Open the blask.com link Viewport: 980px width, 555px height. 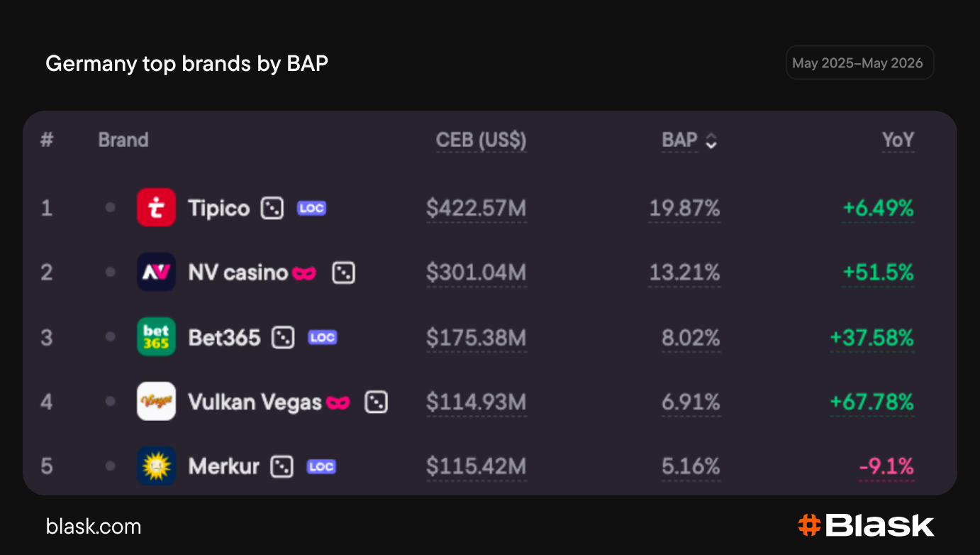94,527
